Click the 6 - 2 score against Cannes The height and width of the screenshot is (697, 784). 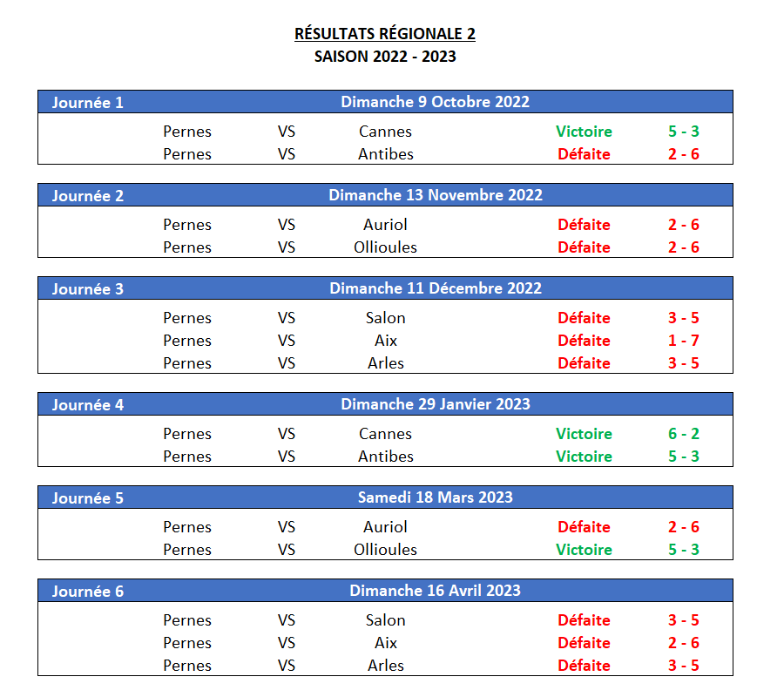pyautogui.click(x=684, y=434)
